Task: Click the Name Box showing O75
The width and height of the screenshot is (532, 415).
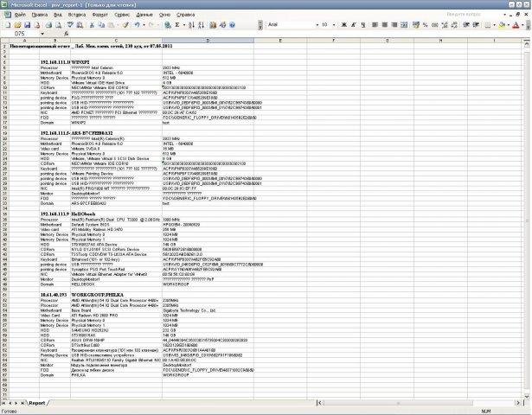Action: (x=20, y=34)
